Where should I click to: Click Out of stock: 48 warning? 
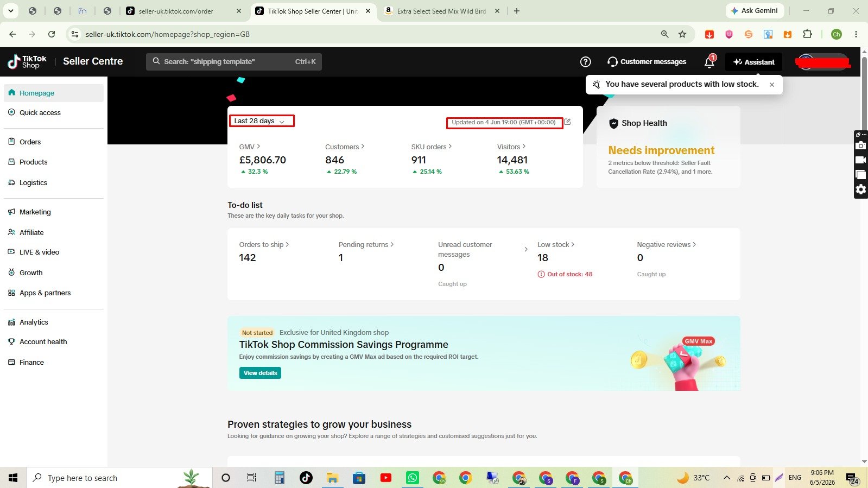(x=565, y=274)
